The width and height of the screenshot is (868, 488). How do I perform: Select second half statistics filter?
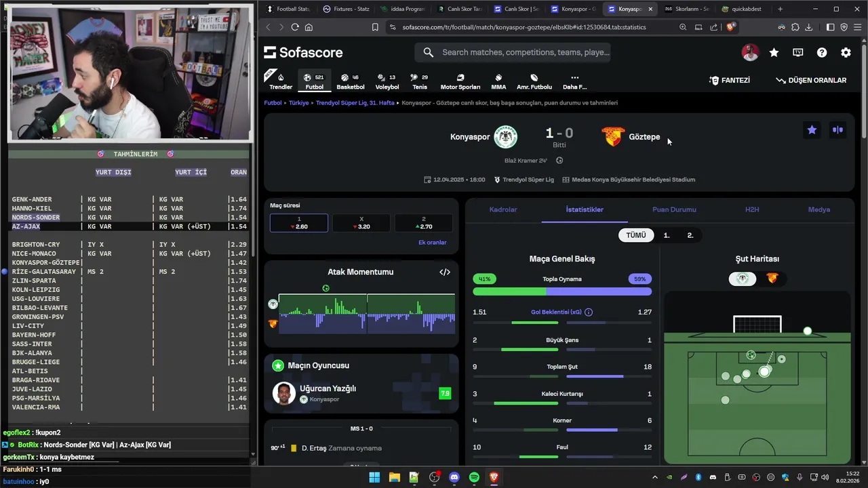click(690, 235)
